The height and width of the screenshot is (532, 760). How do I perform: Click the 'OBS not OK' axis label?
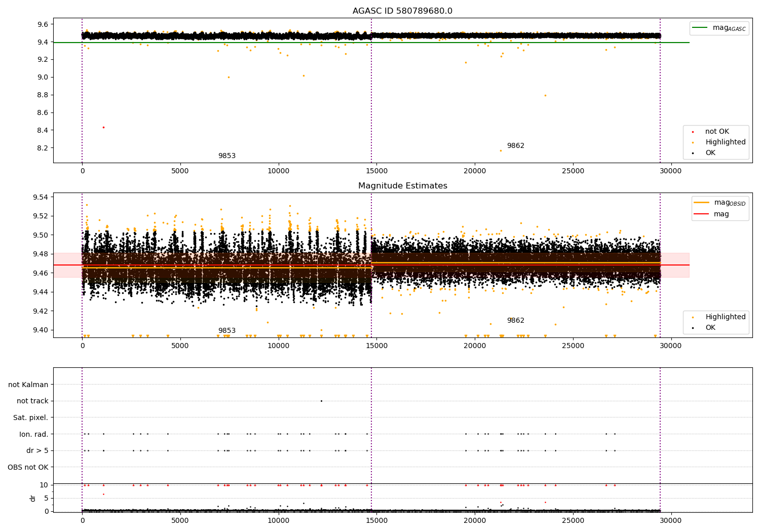point(28,467)
